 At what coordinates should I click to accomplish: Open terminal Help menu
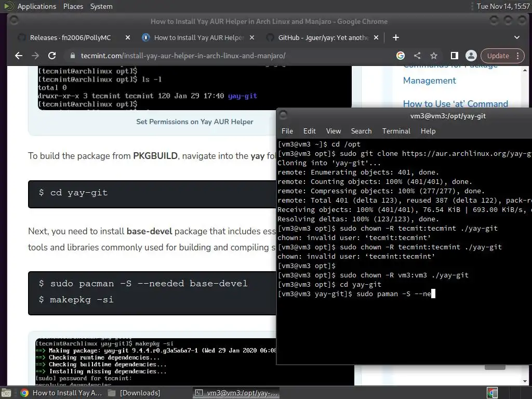[x=428, y=131]
